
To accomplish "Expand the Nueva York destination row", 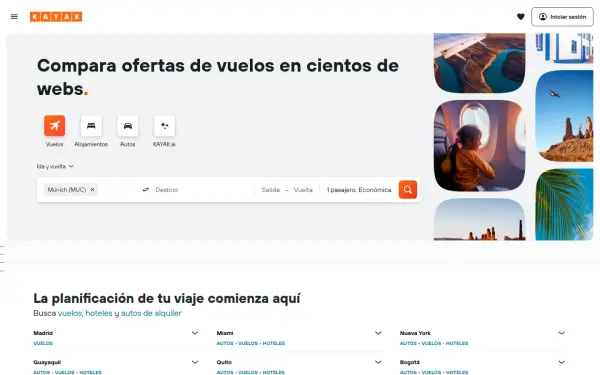I will [561, 333].
